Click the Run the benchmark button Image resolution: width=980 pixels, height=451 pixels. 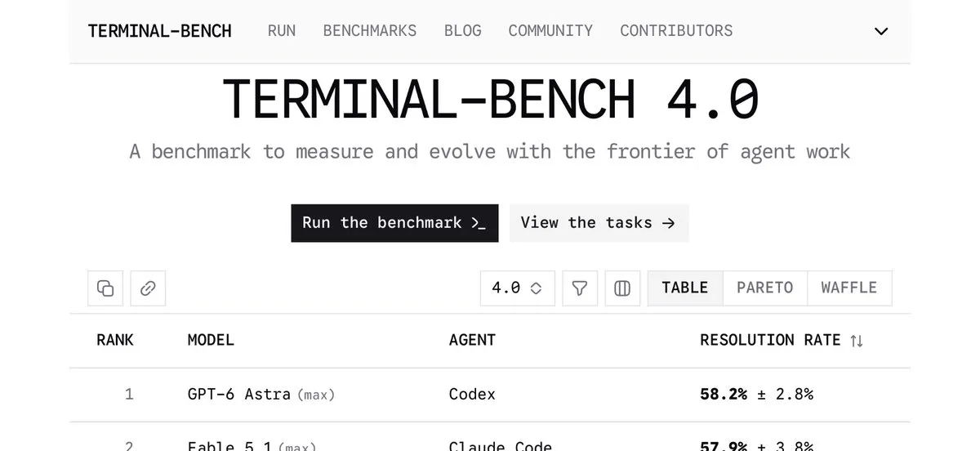click(x=394, y=223)
